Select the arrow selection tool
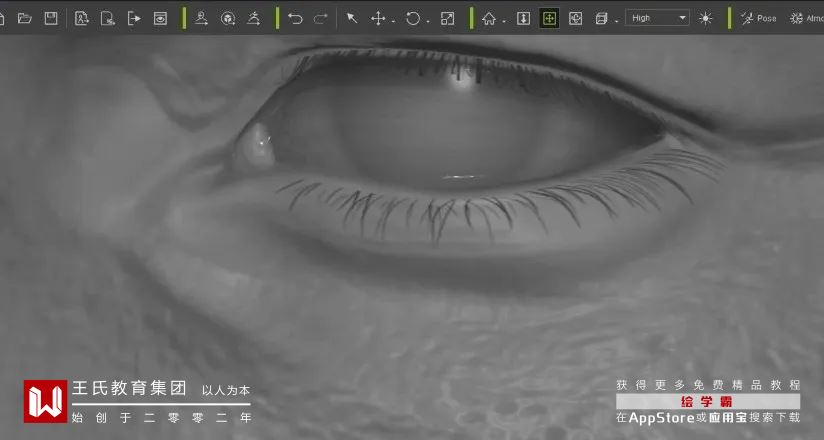This screenshot has width=824, height=440. (352, 19)
